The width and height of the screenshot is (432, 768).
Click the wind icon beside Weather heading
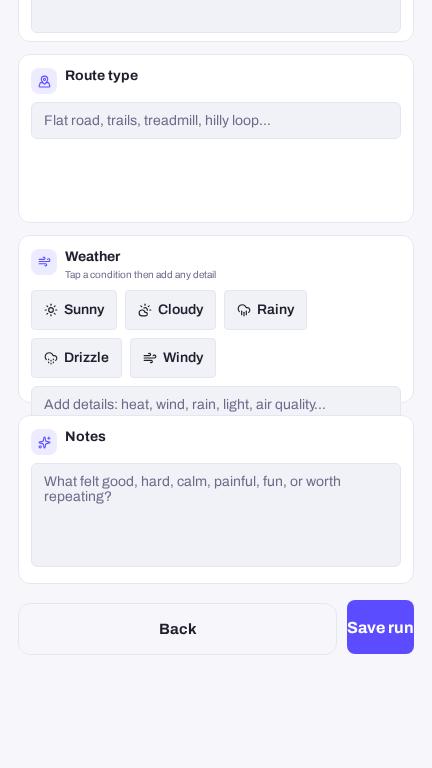point(44,262)
